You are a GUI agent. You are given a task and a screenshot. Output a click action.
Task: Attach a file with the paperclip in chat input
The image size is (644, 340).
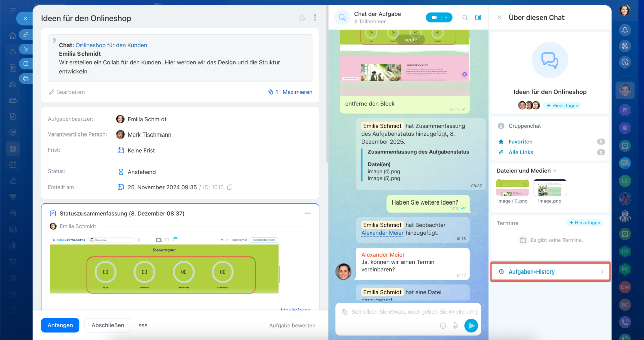point(345,312)
